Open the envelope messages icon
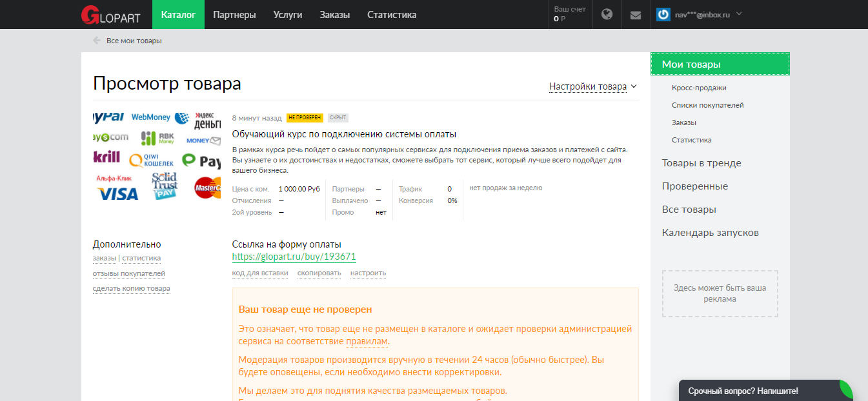The height and width of the screenshot is (401, 868). 636,15
